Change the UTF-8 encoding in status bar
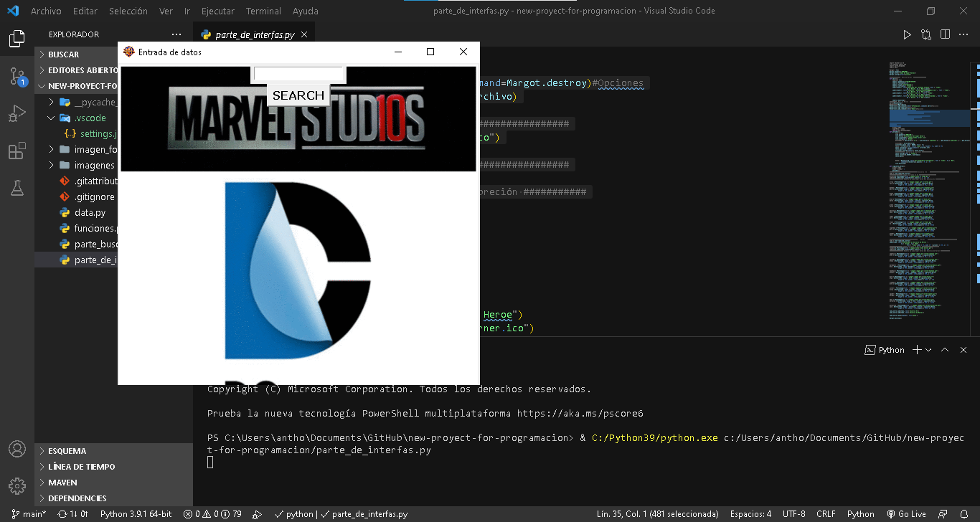 pyautogui.click(x=793, y=514)
